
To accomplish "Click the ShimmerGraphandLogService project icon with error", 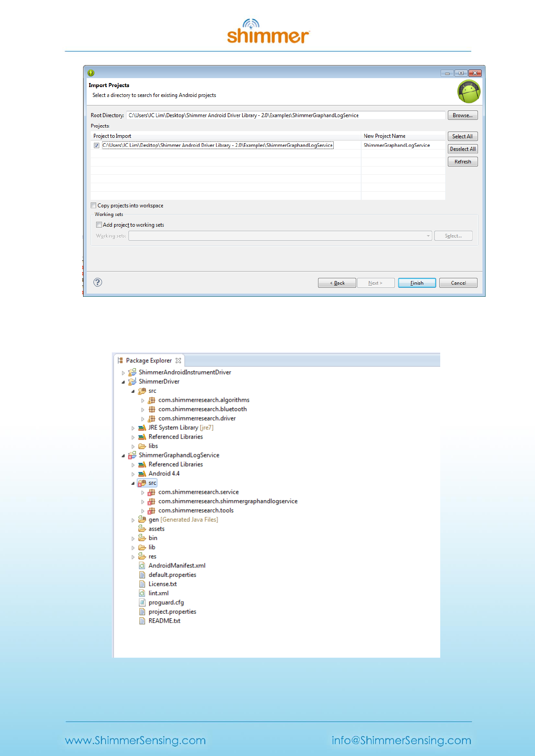I will tap(132, 455).
